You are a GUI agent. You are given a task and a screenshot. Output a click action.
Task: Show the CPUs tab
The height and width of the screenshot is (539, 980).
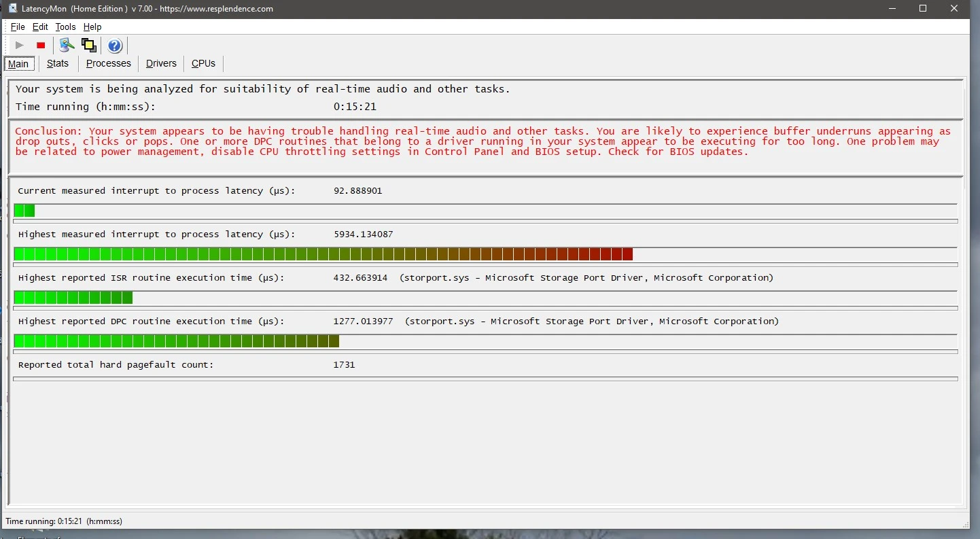point(203,63)
